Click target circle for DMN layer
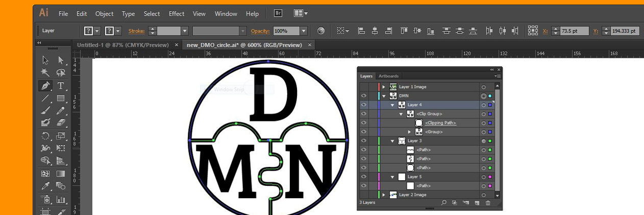 pyautogui.click(x=483, y=95)
